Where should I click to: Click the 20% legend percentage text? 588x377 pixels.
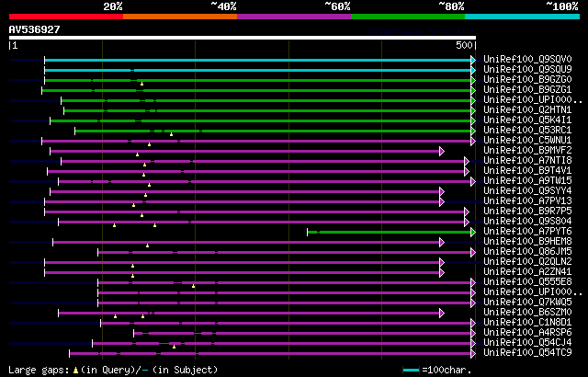point(113,6)
